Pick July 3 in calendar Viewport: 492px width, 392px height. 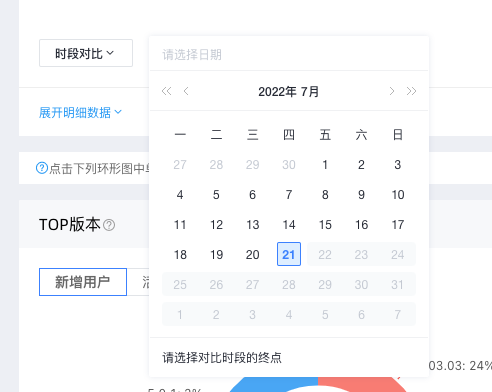pyautogui.click(x=397, y=165)
